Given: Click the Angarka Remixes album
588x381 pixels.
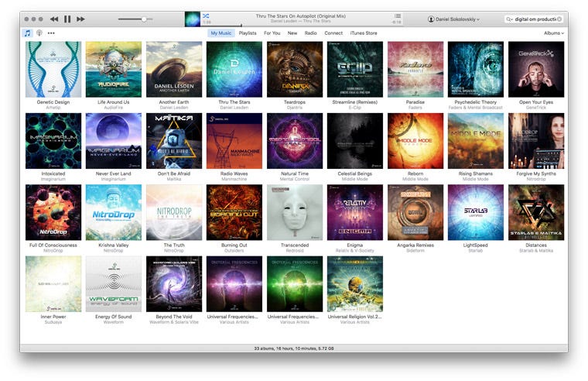Looking at the screenshot, I should (x=415, y=212).
